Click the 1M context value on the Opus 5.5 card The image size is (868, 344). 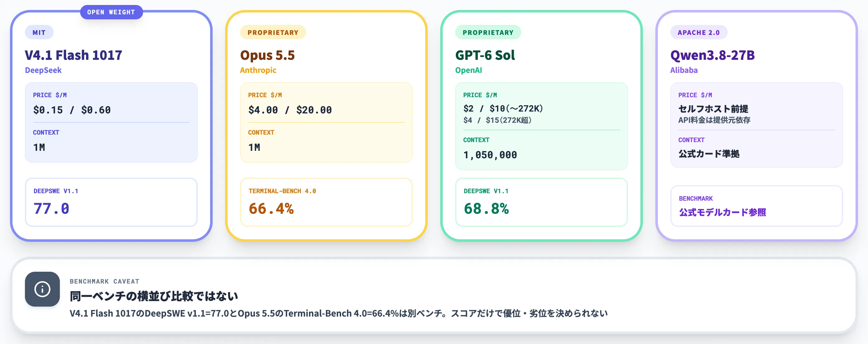coord(254,147)
